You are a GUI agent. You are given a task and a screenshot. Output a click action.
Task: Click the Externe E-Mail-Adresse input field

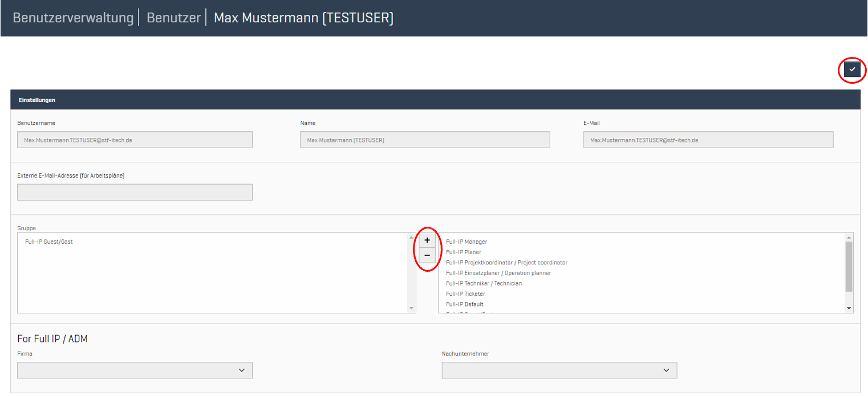click(x=135, y=193)
